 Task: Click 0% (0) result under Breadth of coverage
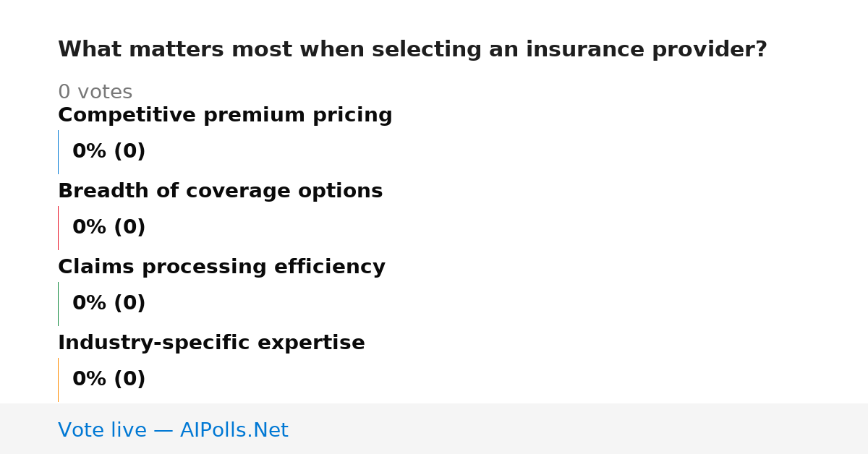click(109, 228)
